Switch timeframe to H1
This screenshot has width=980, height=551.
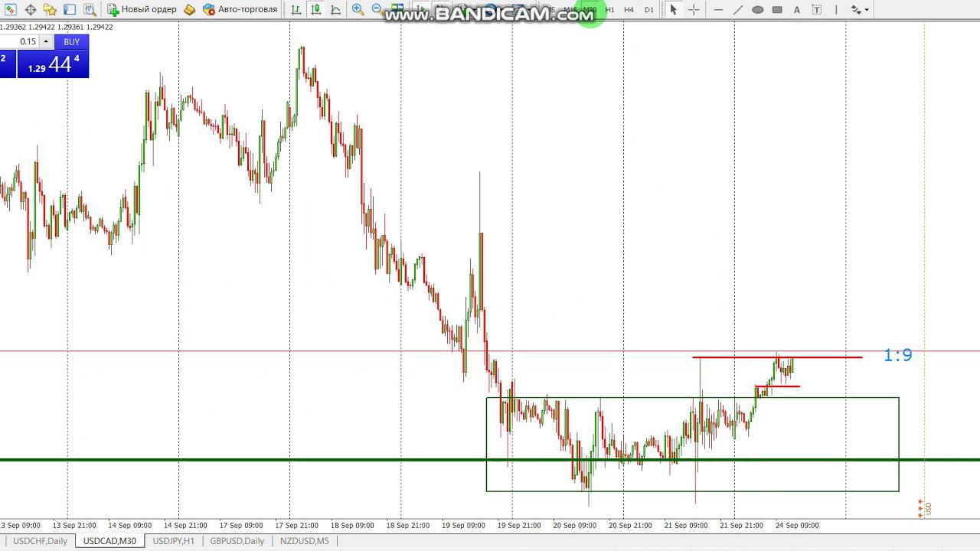click(609, 10)
